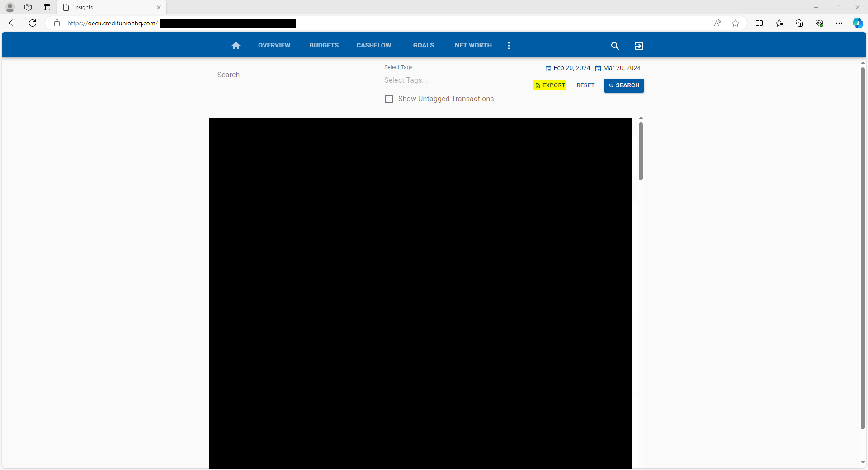
Task: Navigate home using the house icon
Action: 236,45
